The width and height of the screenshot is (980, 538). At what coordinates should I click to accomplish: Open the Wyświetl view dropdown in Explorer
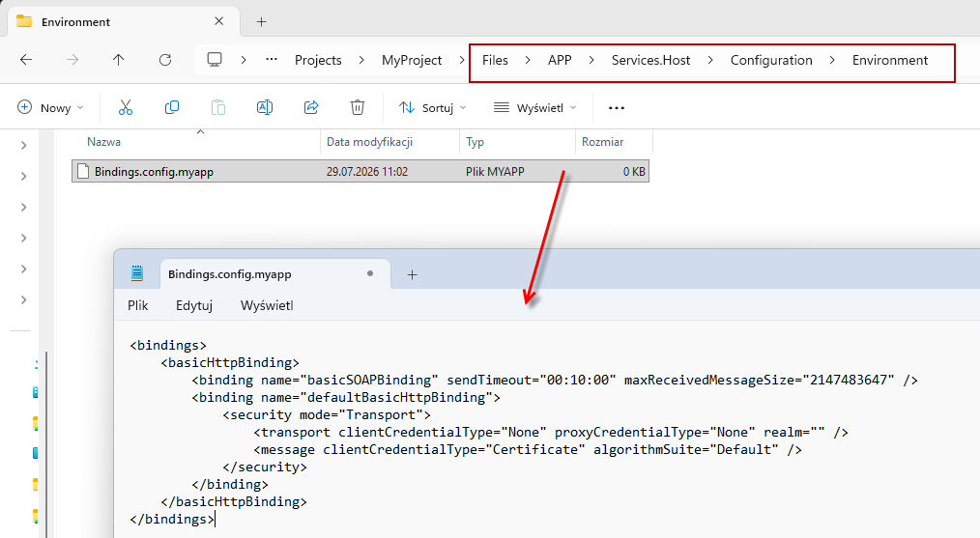[x=535, y=107]
